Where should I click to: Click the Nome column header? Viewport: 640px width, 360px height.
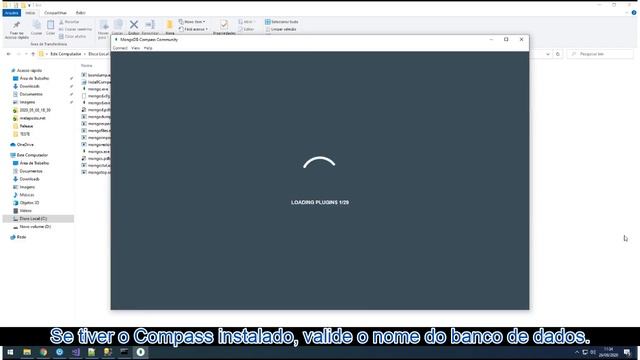tap(87, 66)
